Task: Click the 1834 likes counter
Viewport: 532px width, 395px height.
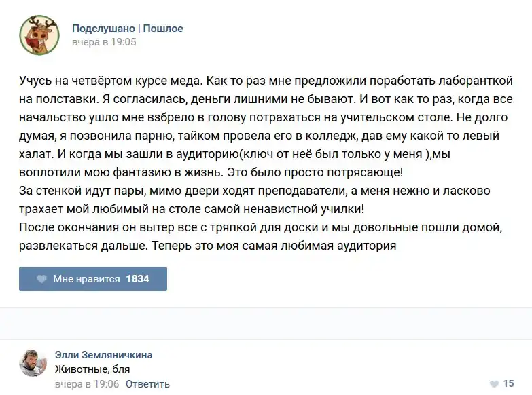Action: click(x=137, y=279)
